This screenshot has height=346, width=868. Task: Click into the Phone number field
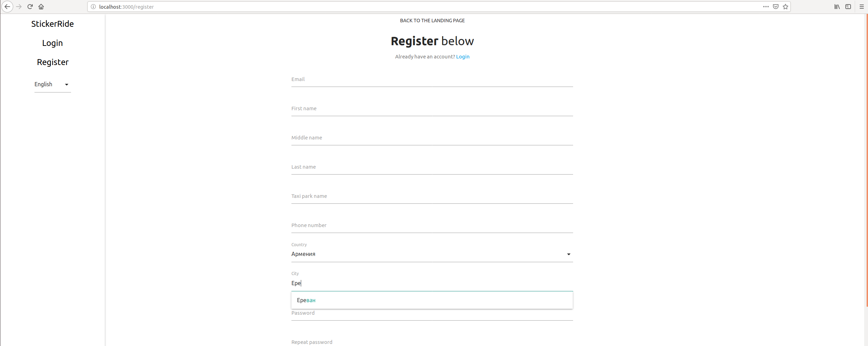point(432,226)
